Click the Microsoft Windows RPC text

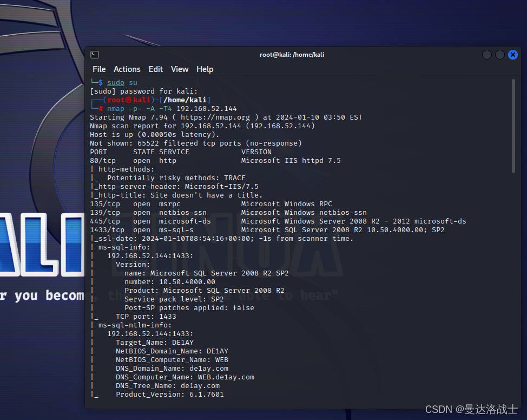(x=286, y=204)
